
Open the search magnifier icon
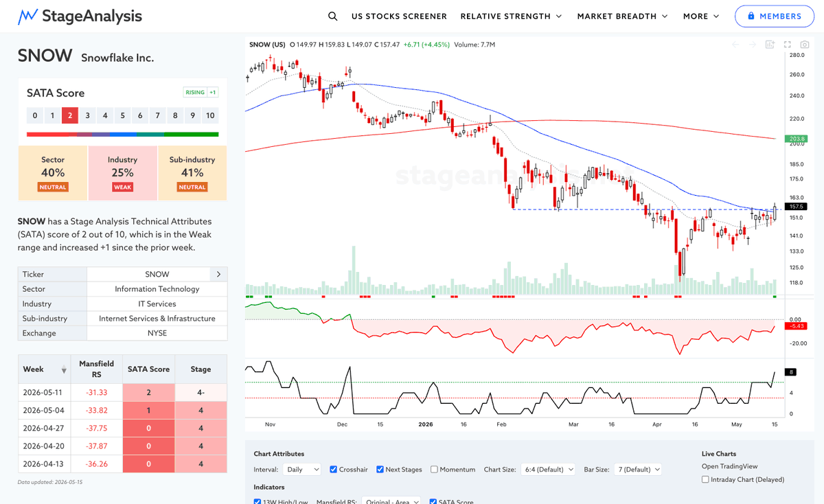(332, 16)
